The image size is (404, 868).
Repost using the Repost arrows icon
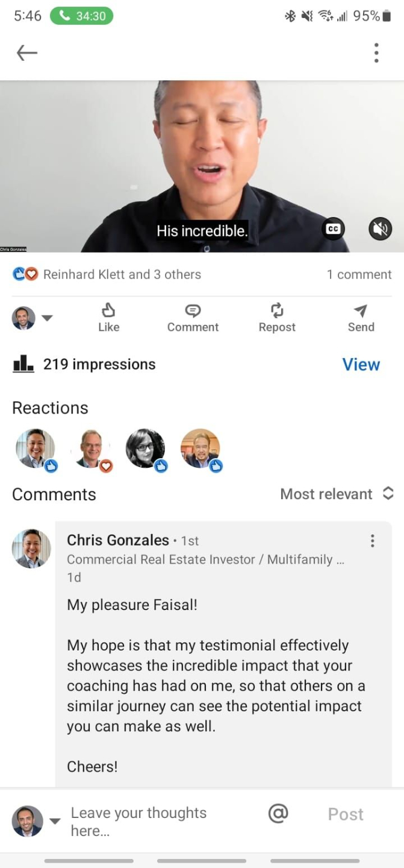(277, 310)
